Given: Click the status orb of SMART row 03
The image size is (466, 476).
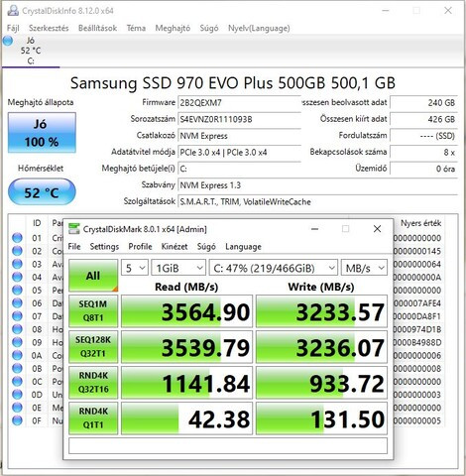Looking at the screenshot, I should coord(17,264).
